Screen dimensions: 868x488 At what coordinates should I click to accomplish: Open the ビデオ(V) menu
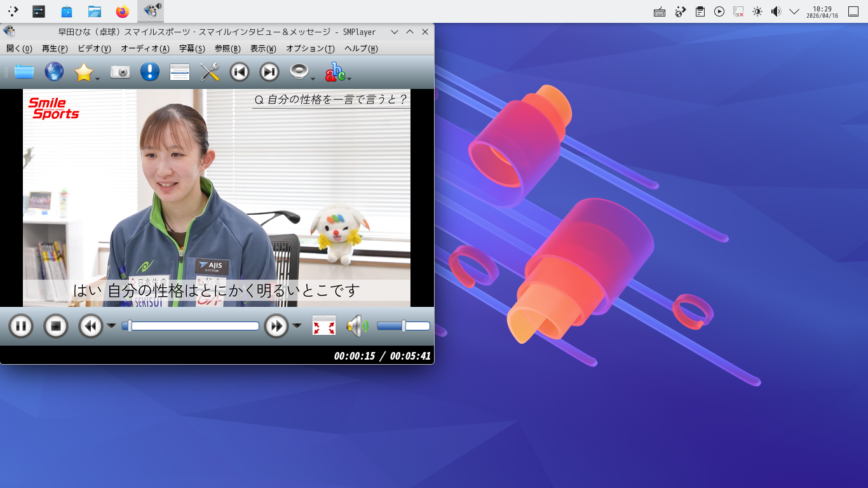coord(95,49)
